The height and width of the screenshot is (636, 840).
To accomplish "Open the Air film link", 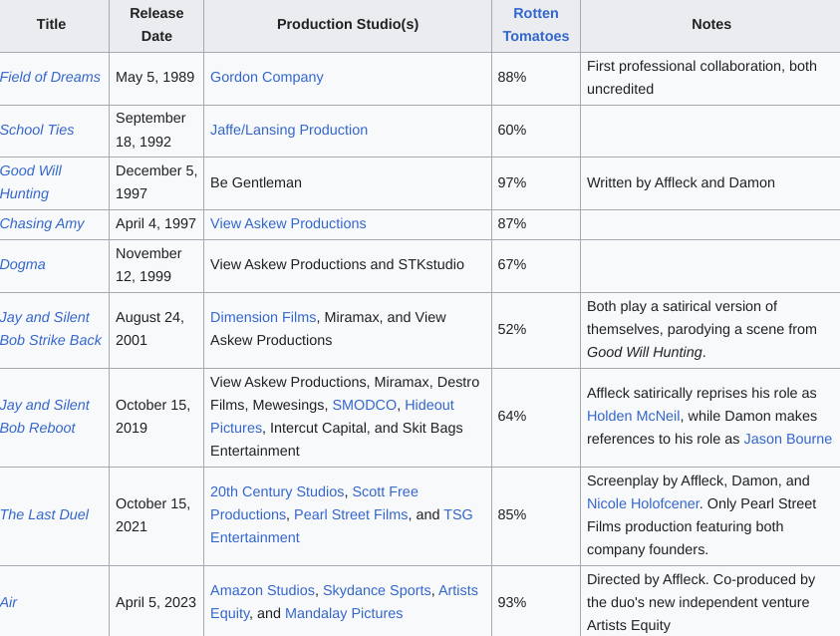I will (x=9, y=602).
